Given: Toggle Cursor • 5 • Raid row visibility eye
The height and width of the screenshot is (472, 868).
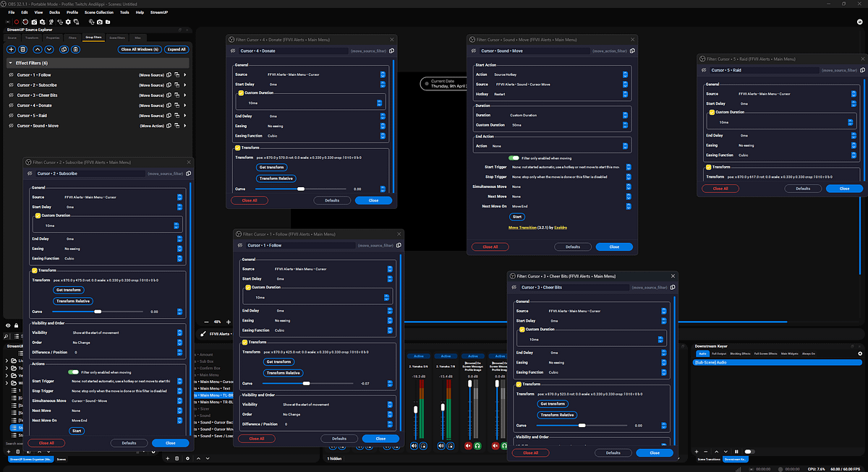Looking at the screenshot, I should coord(11,116).
